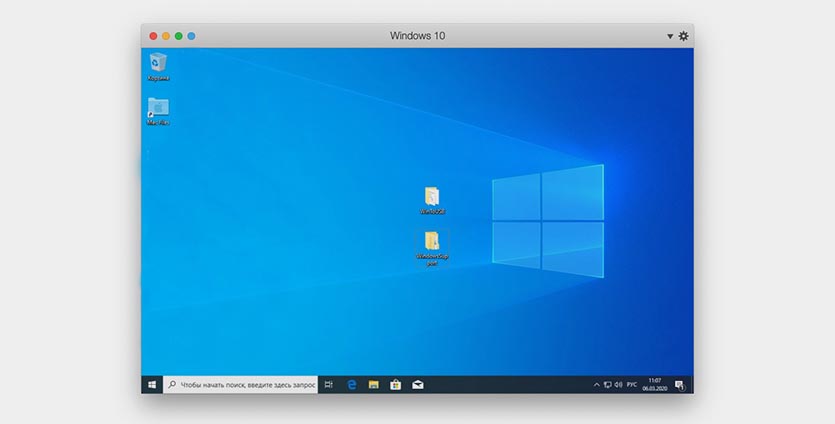Open File Explorer from the taskbar

374,385
